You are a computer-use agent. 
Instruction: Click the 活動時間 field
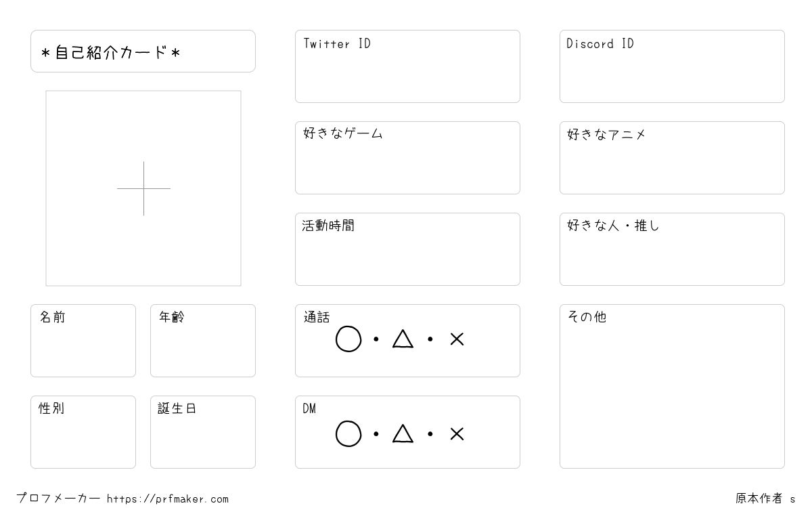click(x=407, y=249)
